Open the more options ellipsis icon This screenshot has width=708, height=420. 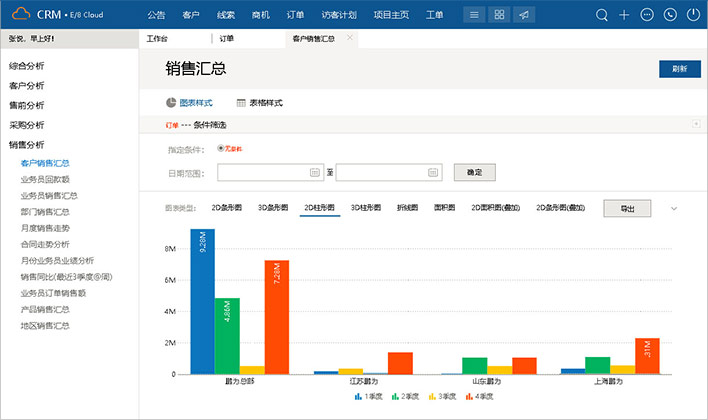647,15
